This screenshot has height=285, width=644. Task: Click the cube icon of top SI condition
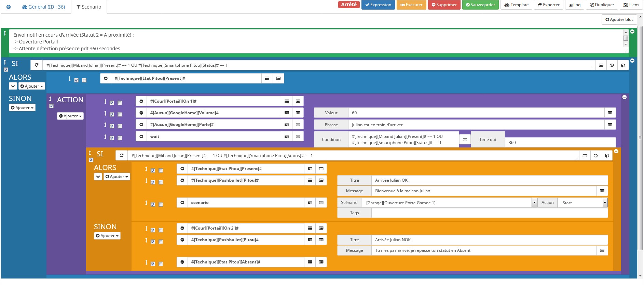[623, 65]
